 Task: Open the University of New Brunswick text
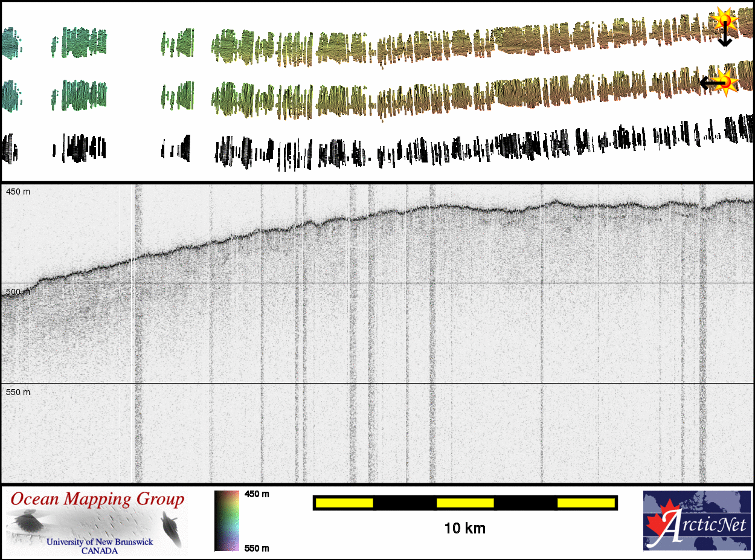pos(100,542)
